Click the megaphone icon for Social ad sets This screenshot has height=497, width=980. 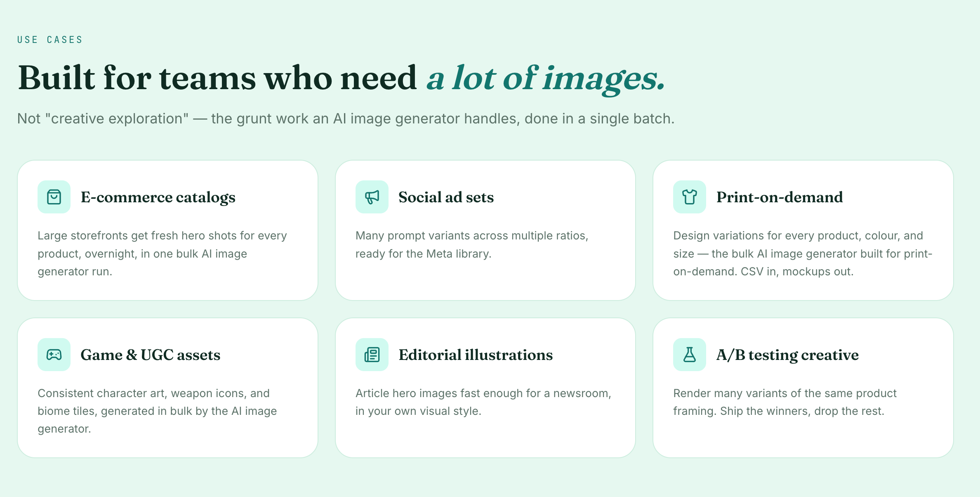[x=372, y=197]
